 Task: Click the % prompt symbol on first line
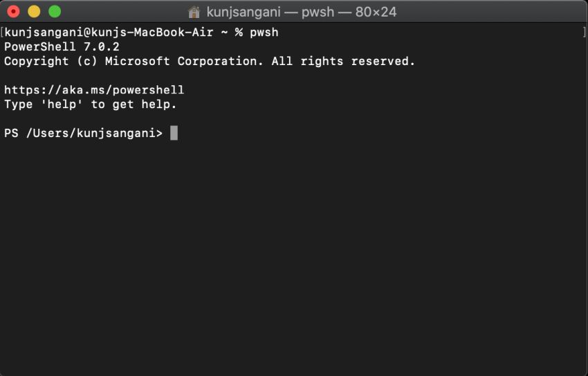pyautogui.click(x=239, y=33)
